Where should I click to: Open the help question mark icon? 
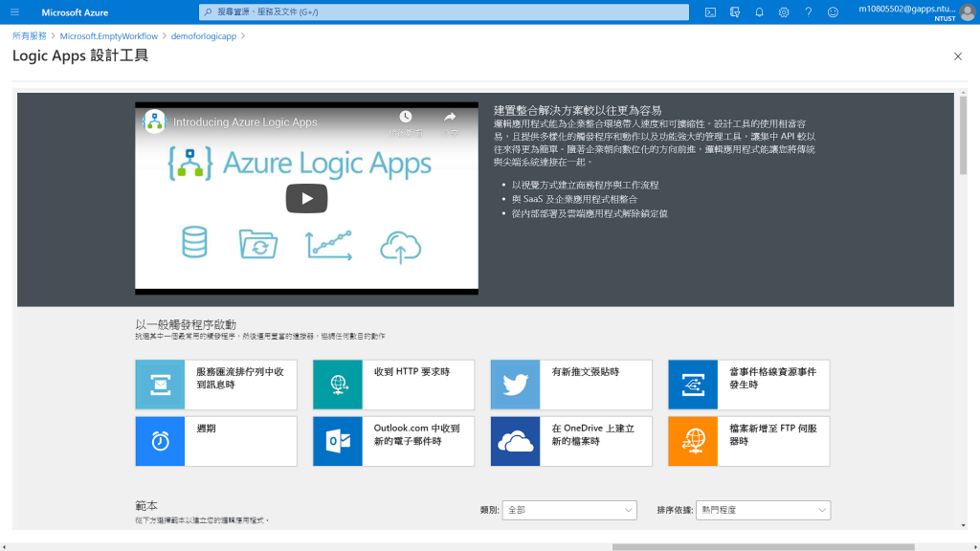click(808, 11)
